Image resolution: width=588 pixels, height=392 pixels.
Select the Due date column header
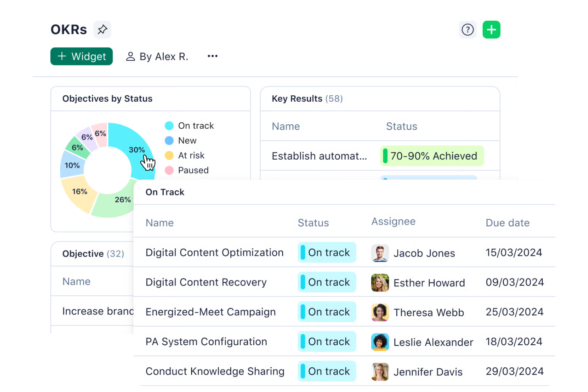pos(507,223)
